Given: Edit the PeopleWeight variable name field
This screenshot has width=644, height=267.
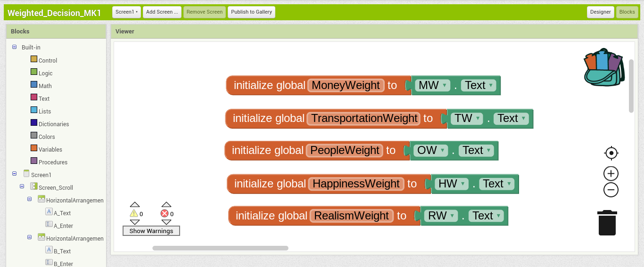Looking at the screenshot, I should [345, 150].
